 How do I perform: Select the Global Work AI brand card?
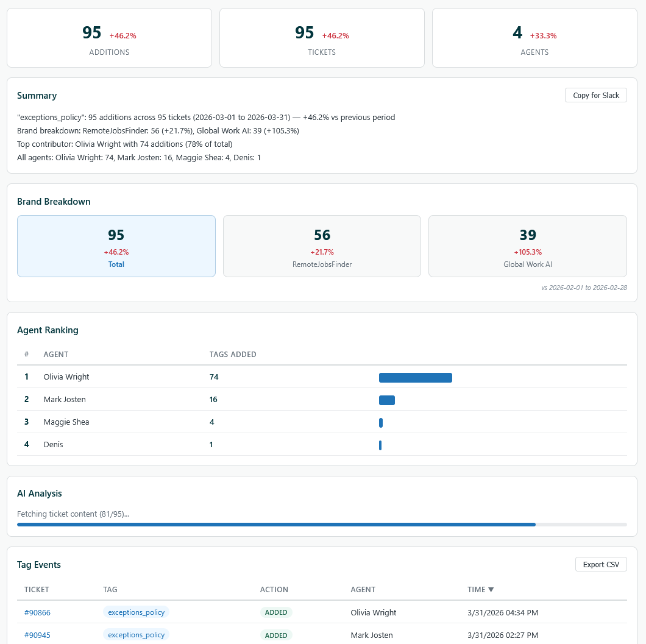[528, 246]
